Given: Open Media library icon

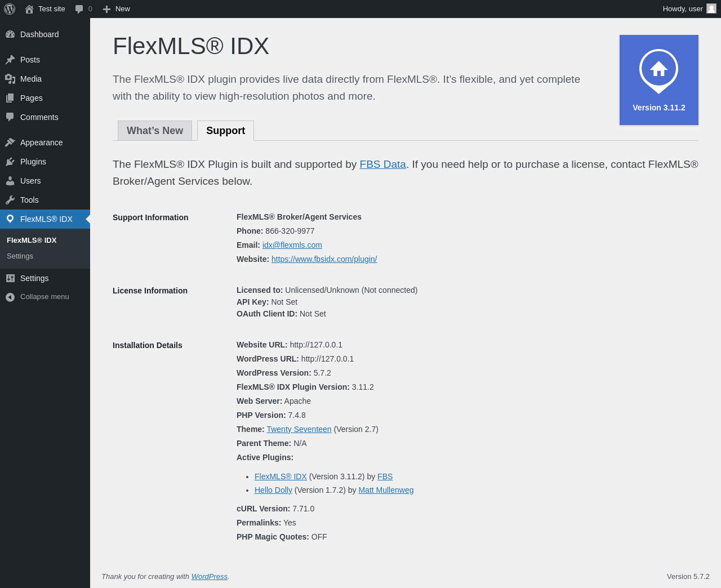Looking at the screenshot, I should [10, 79].
